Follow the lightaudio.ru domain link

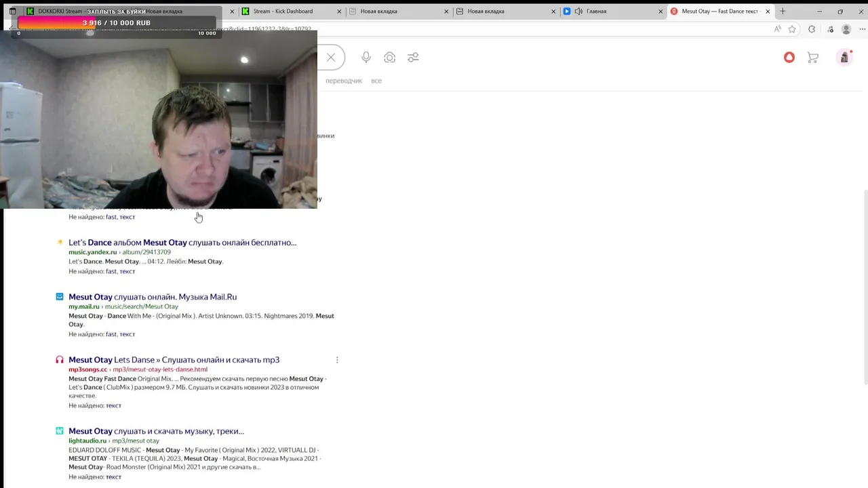click(x=87, y=441)
